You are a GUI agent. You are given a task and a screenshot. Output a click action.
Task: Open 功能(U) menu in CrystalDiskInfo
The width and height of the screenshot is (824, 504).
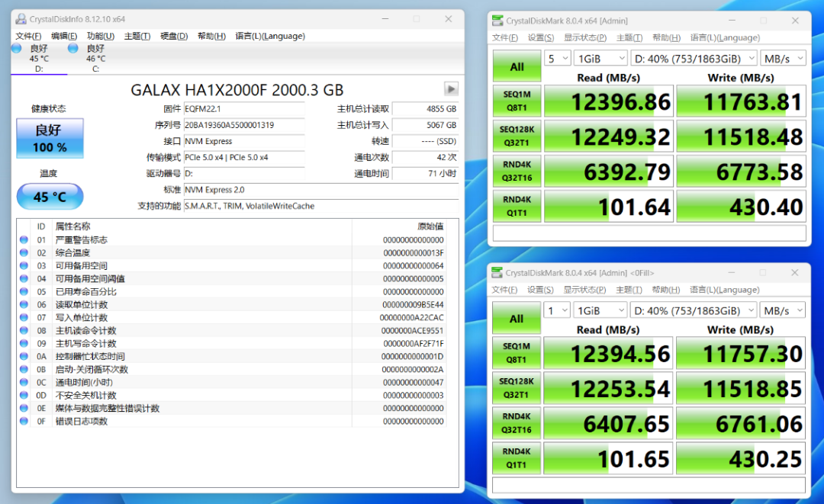[x=101, y=36]
